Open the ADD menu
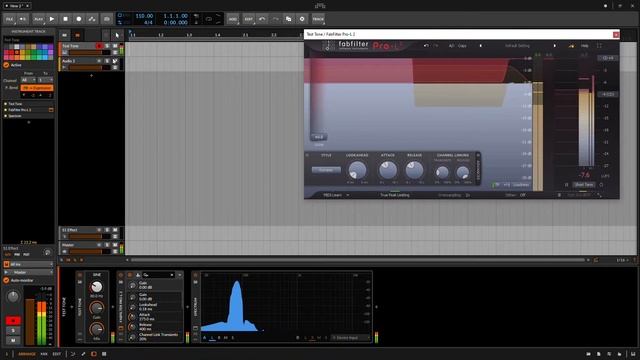Viewport: 640px width, 360px height. pos(233,19)
